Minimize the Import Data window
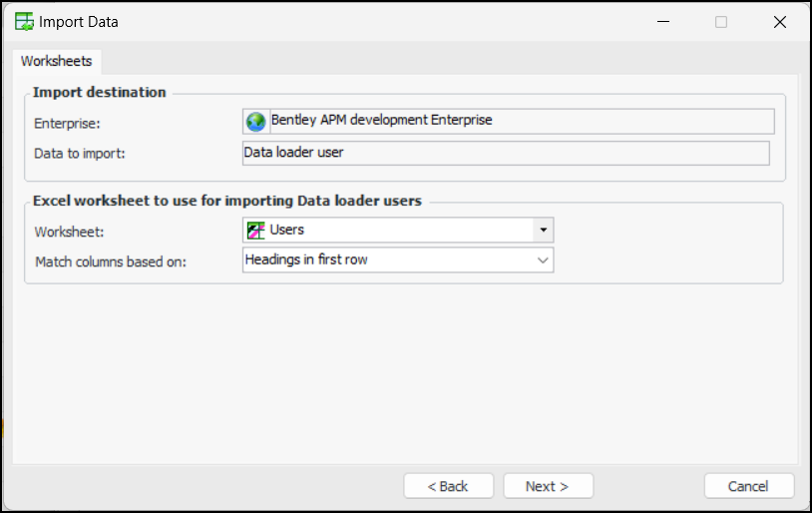The width and height of the screenshot is (812, 513). tap(663, 22)
